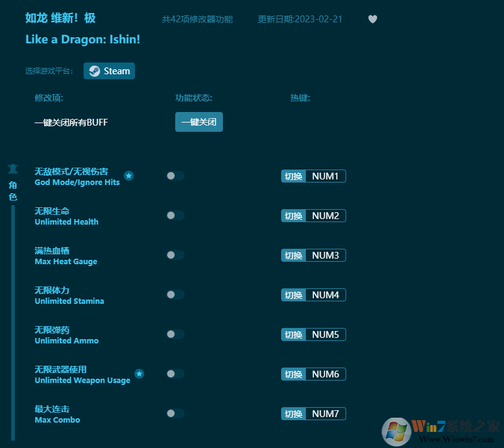Click the 'Max Combo' label
This screenshot has width=504, height=448.
pyautogui.click(x=57, y=420)
